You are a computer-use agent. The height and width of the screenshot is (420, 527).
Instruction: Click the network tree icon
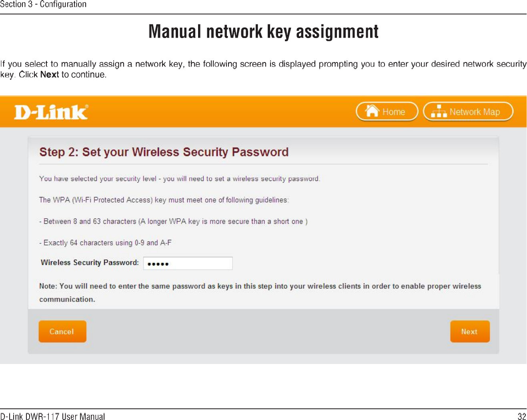439,111
